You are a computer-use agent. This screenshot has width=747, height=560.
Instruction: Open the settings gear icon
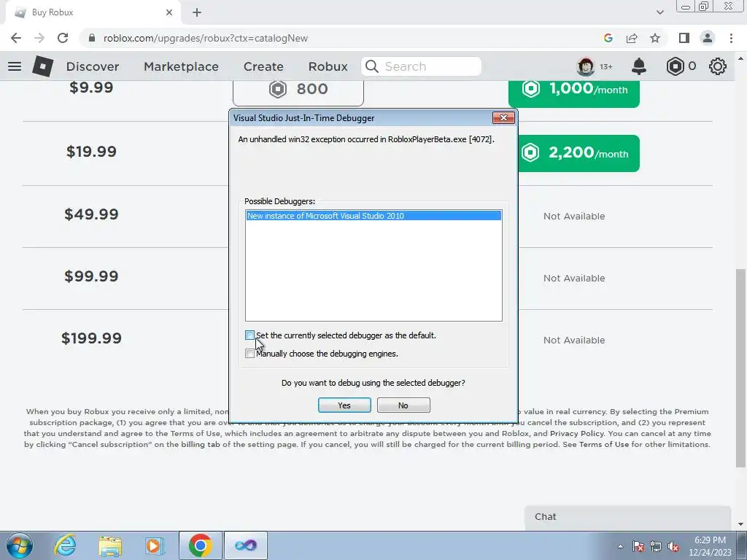718,66
